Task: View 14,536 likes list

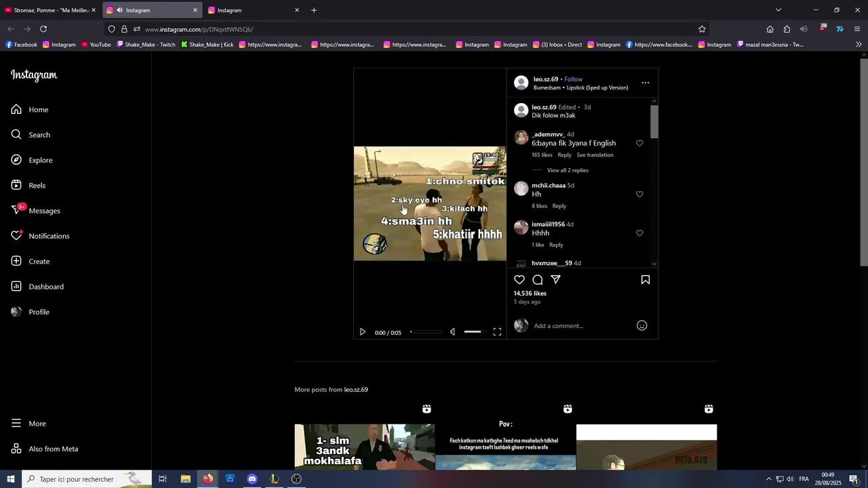Action: coord(530,293)
